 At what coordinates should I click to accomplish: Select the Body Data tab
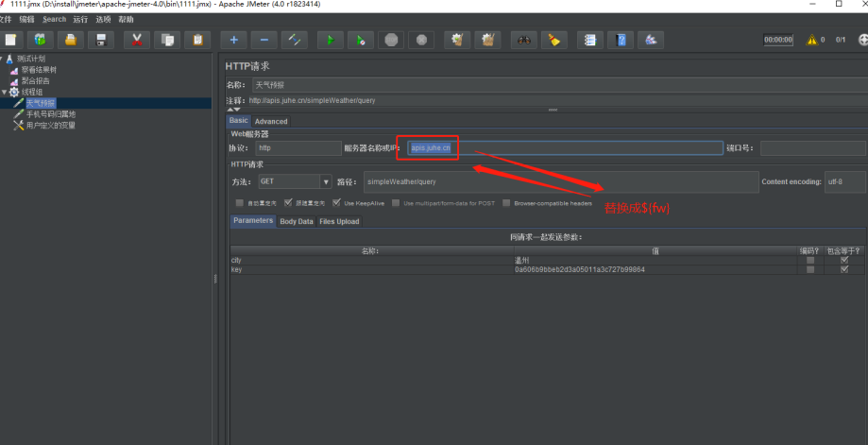pos(297,221)
